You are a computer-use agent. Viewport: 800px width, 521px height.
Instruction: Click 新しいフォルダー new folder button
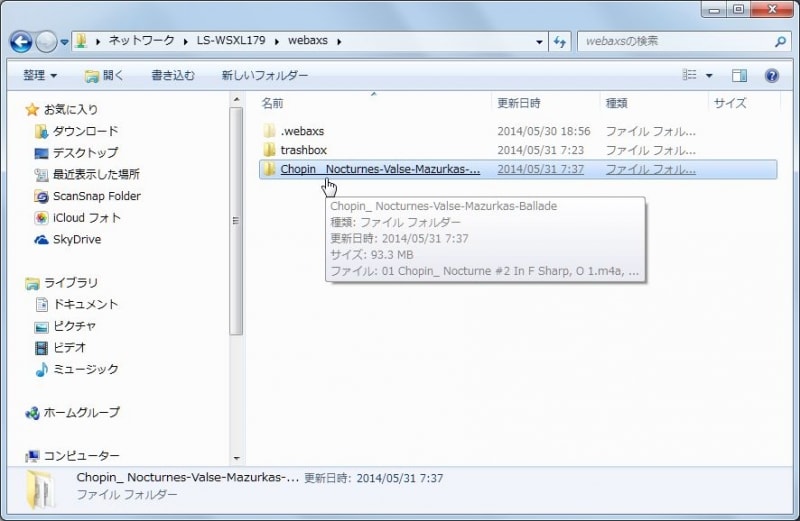264,76
